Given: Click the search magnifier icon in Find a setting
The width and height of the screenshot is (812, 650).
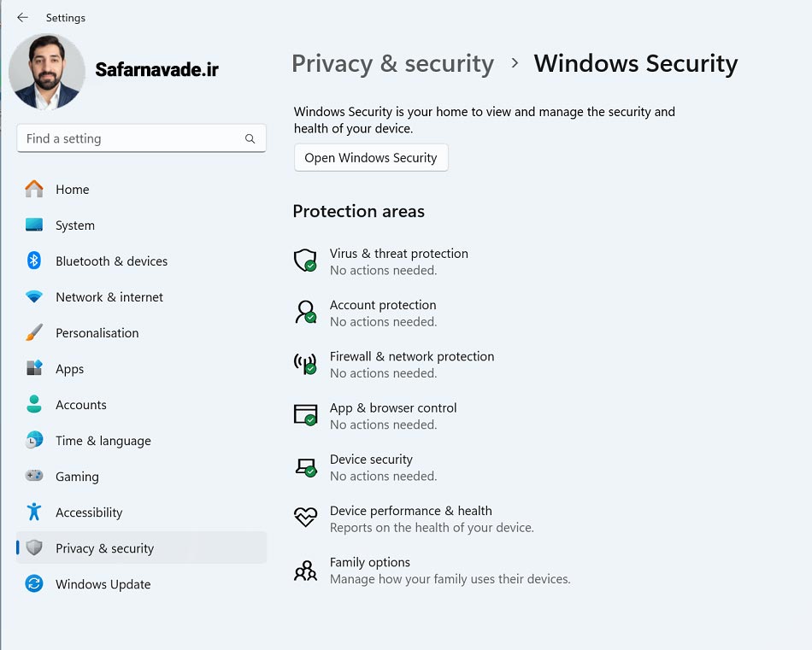Looking at the screenshot, I should click(x=250, y=138).
